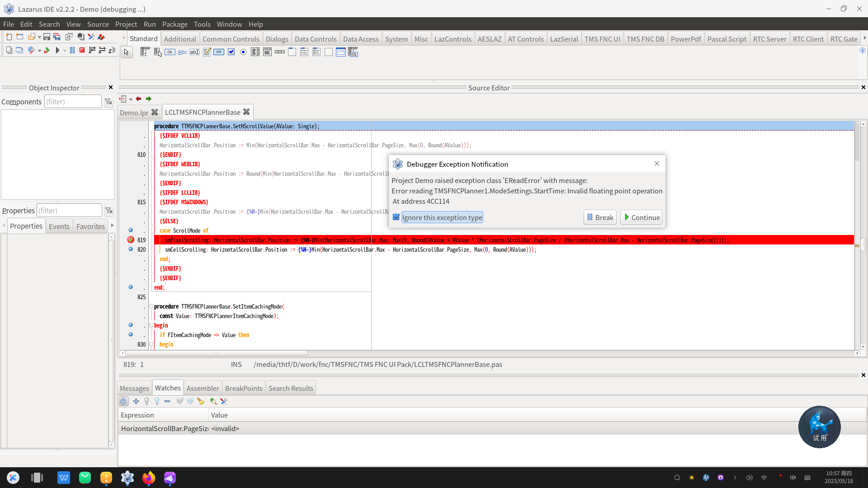The image size is (868, 488).
Task: Collapse the SetItemCachingMode procedure fold
Action: coord(151,306)
